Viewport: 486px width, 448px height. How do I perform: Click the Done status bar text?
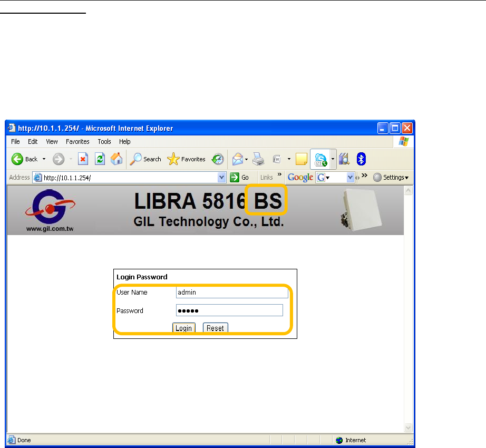24,440
